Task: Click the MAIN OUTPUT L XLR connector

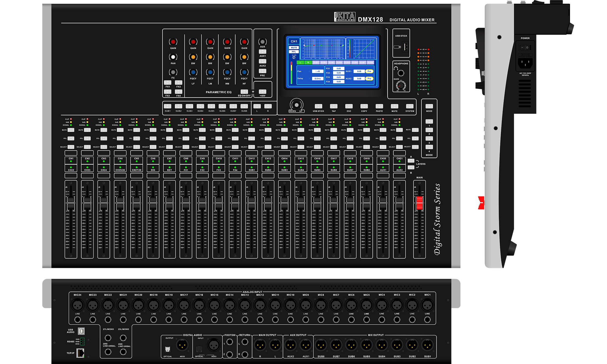Action: point(275,345)
